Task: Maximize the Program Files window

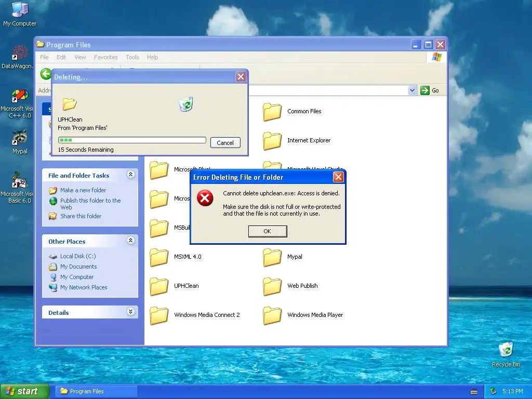Action: coord(428,45)
